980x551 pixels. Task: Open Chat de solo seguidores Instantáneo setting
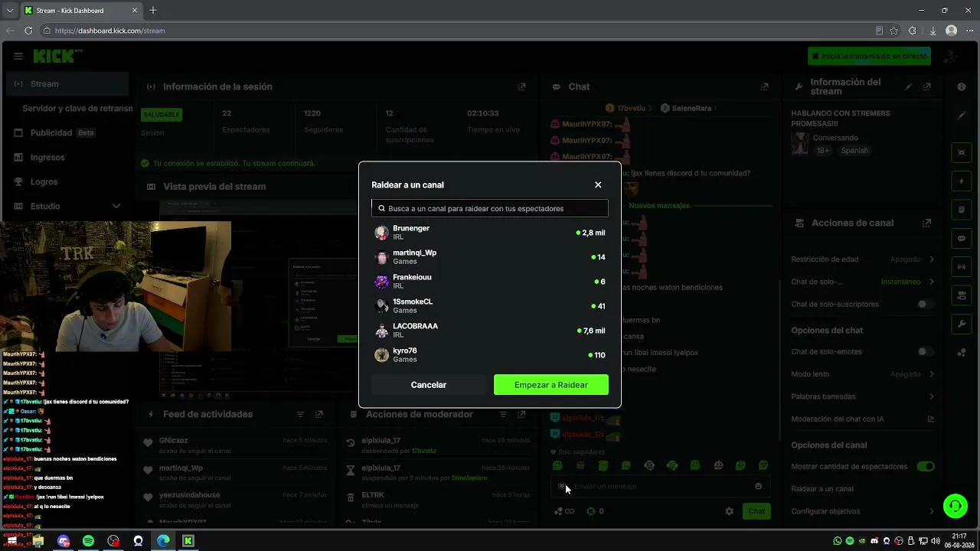click(x=863, y=282)
